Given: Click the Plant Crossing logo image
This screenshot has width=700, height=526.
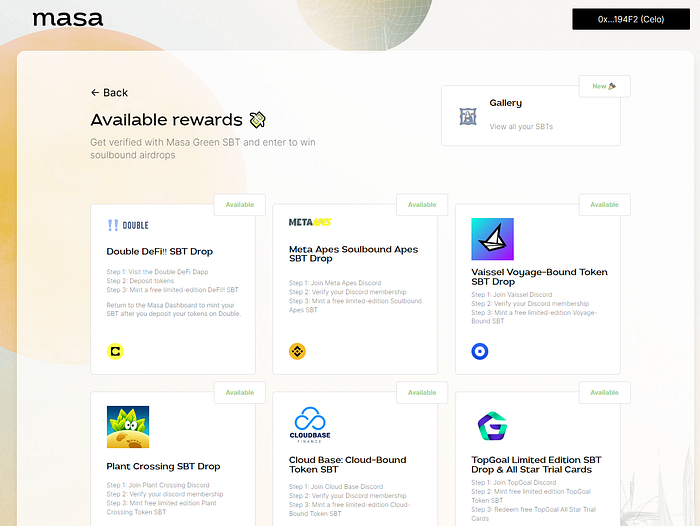Looking at the screenshot, I should (x=128, y=427).
